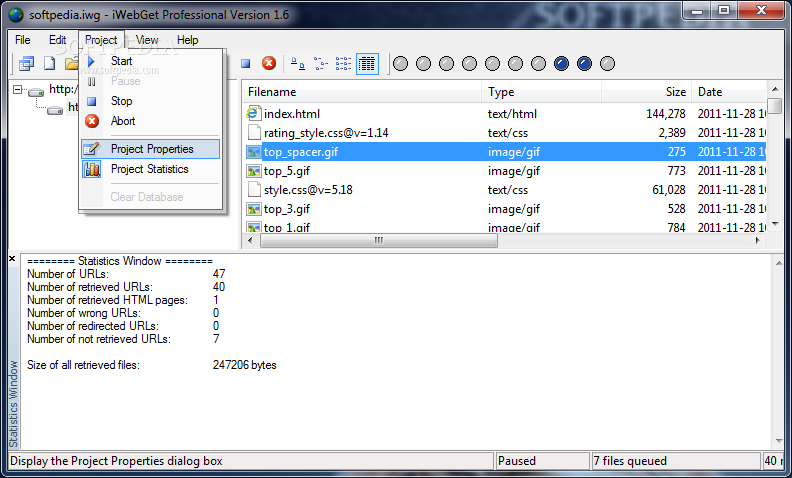The height and width of the screenshot is (478, 792).
Task: Click the Paused status bar field
Action: (542, 461)
